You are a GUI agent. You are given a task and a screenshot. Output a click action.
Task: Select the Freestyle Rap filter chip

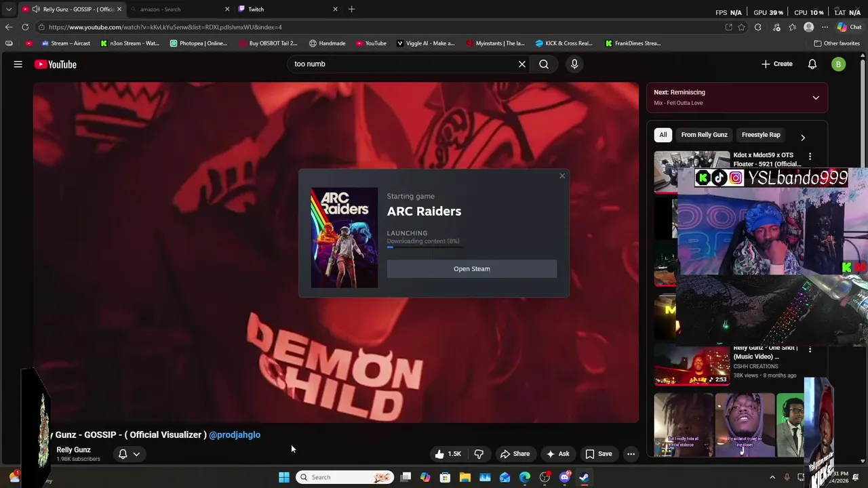(761, 135)
